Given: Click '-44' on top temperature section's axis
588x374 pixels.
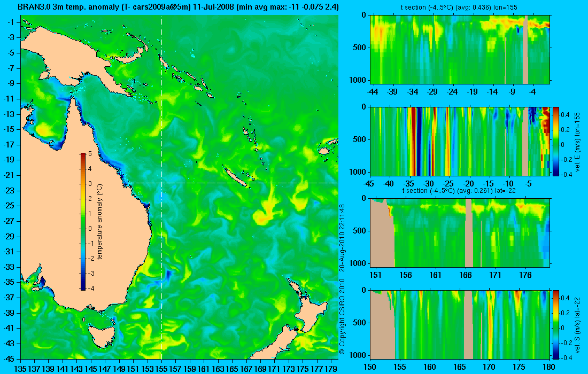Looking at the screenshot, I should [x=373, y=92].
